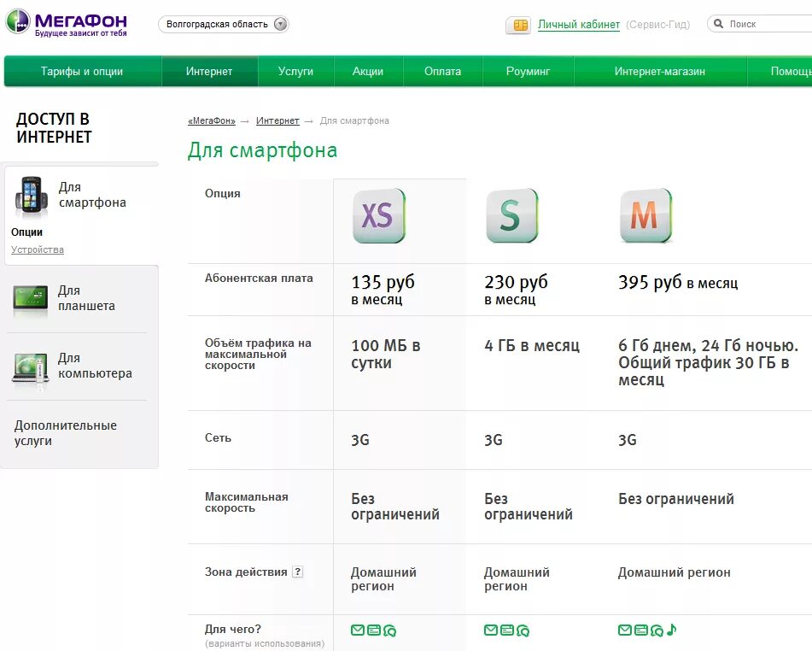Screen dimensions: 812x651
Task: Choose the S option icon
Action: click(511, 215)
